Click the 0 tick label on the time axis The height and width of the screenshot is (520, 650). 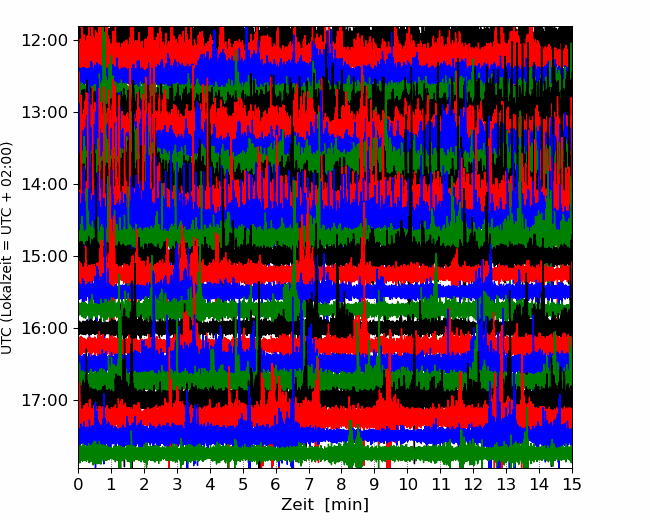pyautogui.click(x=78, y=484)
